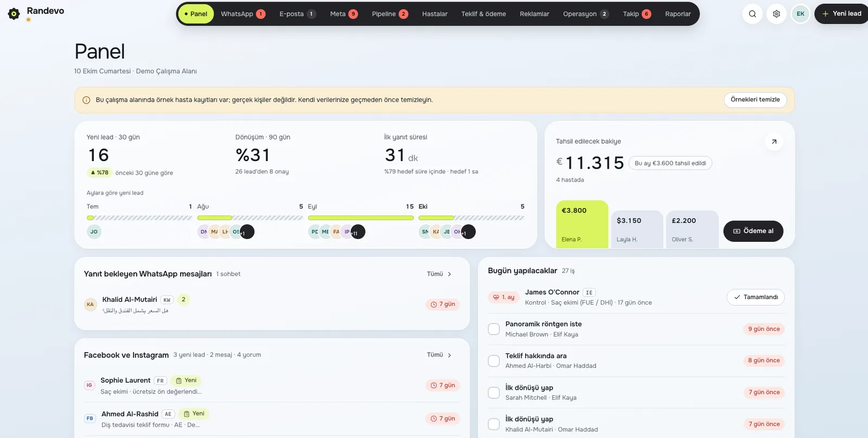The width and height of the screenshot is (868, 438).
Task: Click the %78 growth indicator badge
Action: pyautogui.click(x=99, y=173)
